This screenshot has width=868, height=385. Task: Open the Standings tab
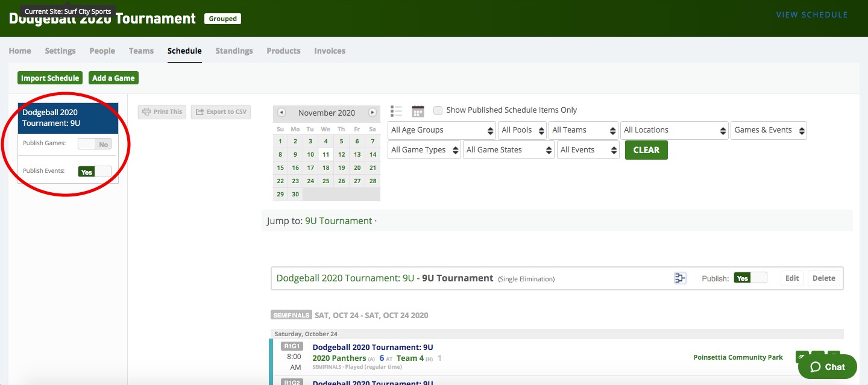[x=234, y=51]
